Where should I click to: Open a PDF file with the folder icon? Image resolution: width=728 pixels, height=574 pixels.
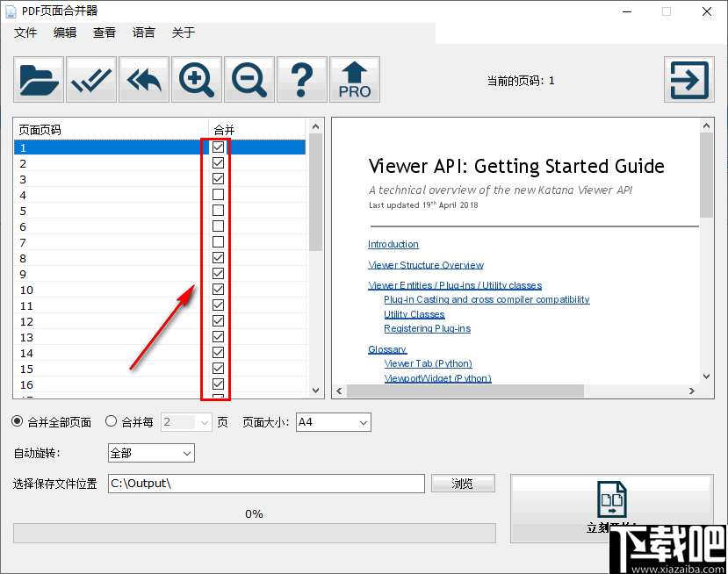pyautogui.click(x=37, y=79)
